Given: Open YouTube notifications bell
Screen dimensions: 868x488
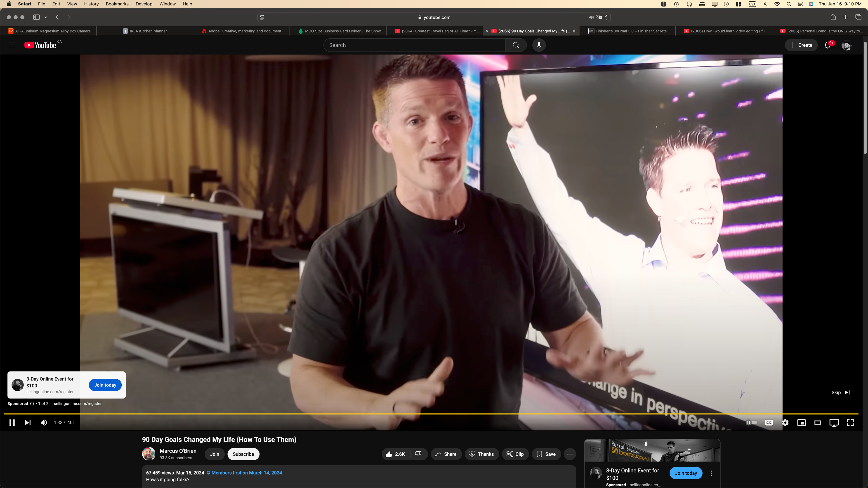Looking at the screenshot, I should pyautogui.click(x=827, y=45).
